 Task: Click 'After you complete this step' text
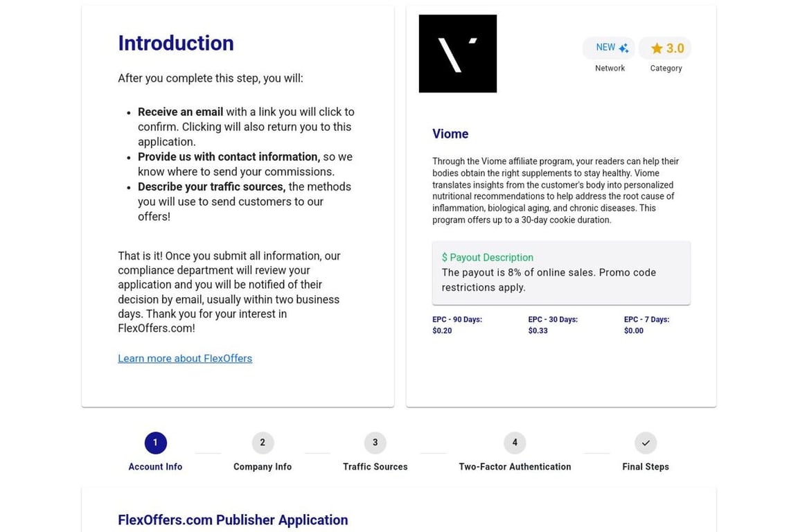(210, 78)
